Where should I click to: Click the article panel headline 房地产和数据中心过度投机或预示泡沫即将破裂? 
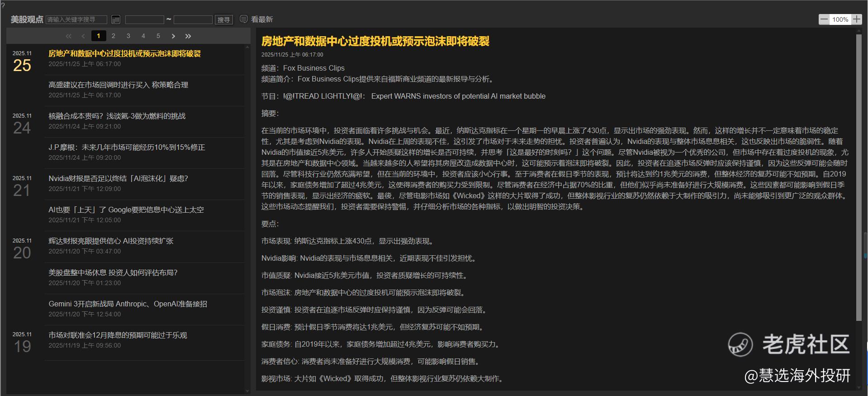(x=375, y=41)
